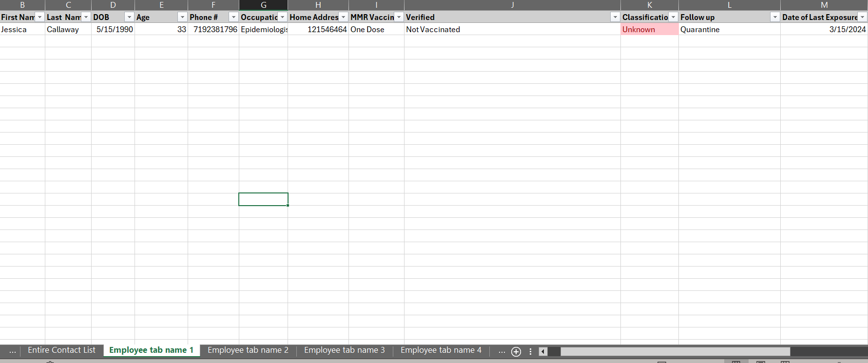Show more sheets via the ellipsis after Employee tab name 4
The height and width of the screenshot is (363, 868).
click(502, 351)
